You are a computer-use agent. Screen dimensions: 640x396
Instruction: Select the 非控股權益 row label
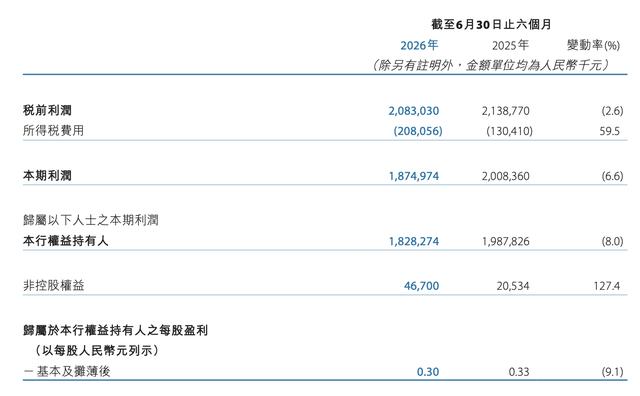click(53, 285)
